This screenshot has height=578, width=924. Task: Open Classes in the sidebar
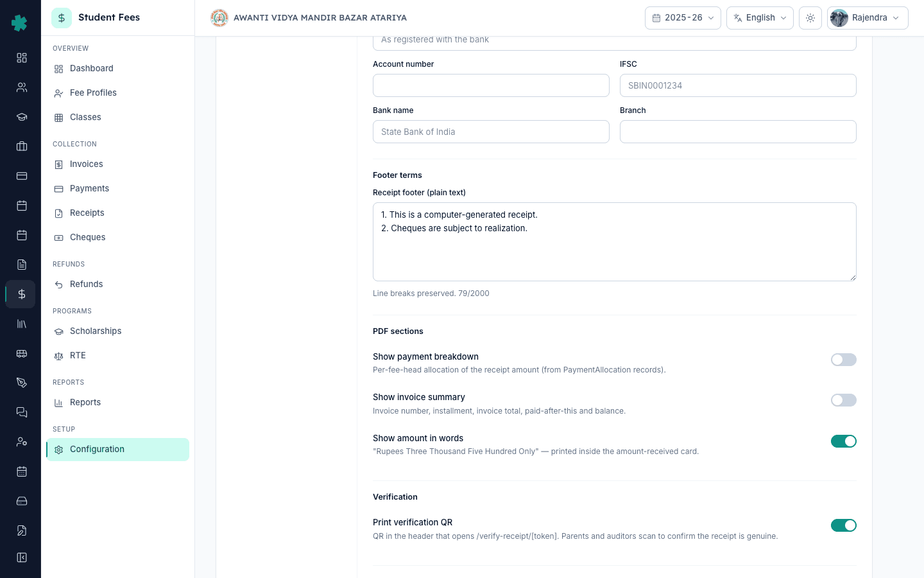(x=117, y=118)
